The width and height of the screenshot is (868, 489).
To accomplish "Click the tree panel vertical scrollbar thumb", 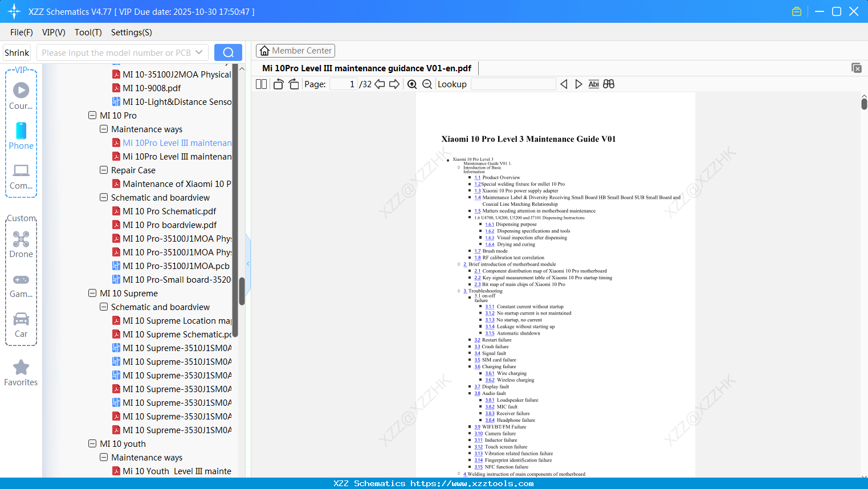I will [242, 291].
